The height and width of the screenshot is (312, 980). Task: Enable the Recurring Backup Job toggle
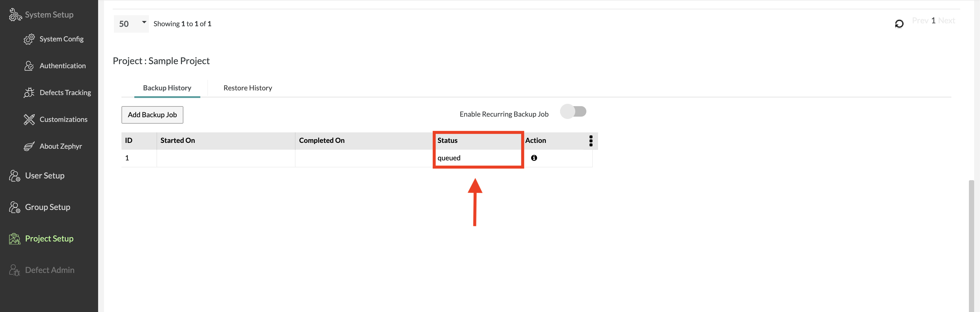pos(573,112)
